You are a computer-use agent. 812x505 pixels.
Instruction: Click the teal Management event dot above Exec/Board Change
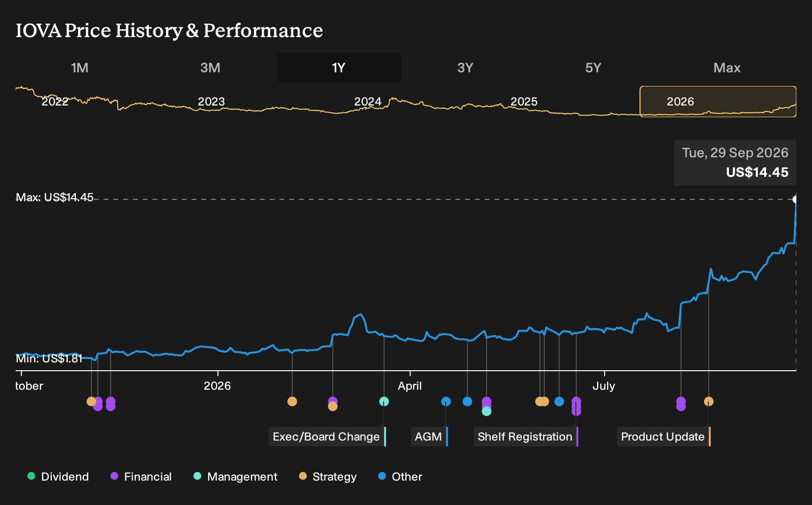[384, 401]
